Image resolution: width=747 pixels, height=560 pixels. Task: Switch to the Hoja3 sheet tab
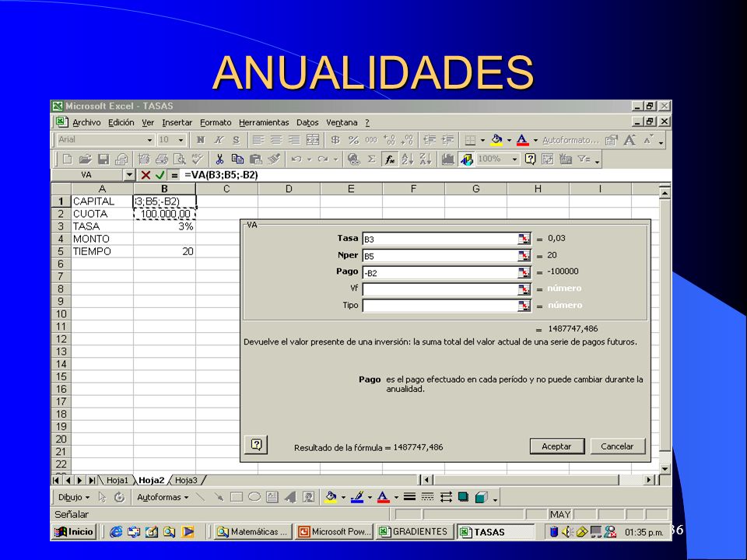186,480
